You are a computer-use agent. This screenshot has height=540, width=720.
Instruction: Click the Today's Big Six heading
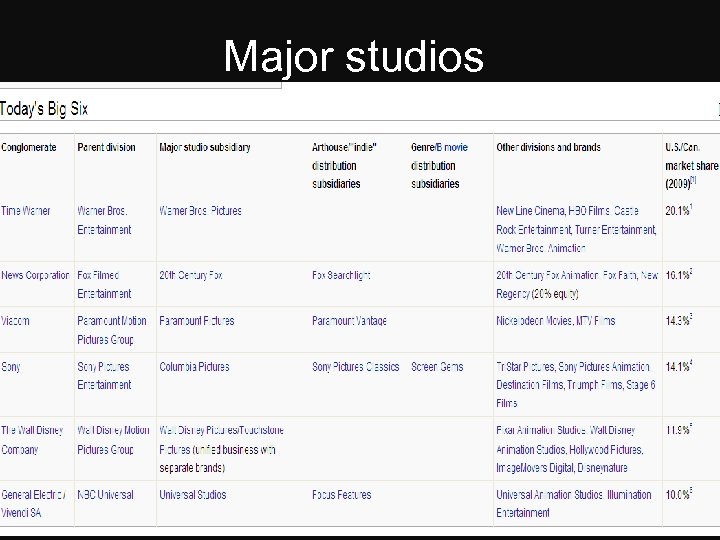tap(44, 109)
